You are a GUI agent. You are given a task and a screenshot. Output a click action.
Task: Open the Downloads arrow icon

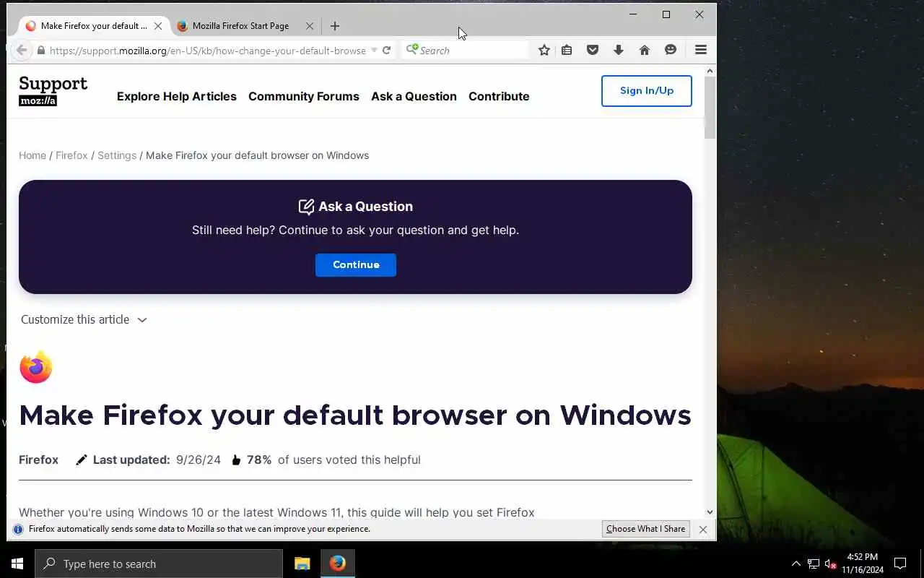pyautogui.click(x=619, y=50)
